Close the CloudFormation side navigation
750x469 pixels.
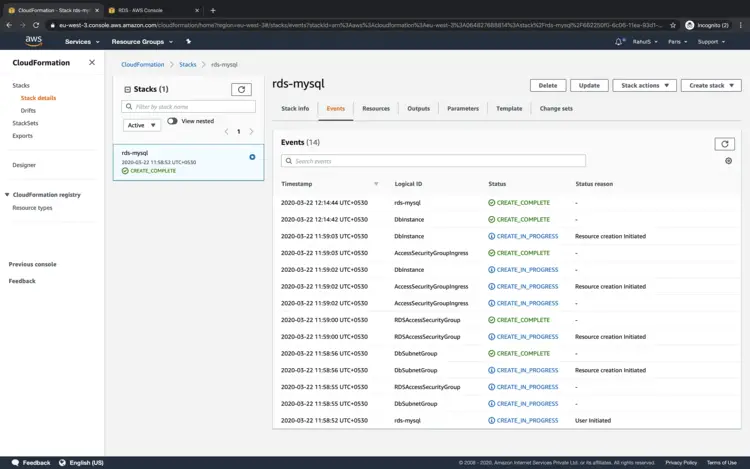pos(92,63)
